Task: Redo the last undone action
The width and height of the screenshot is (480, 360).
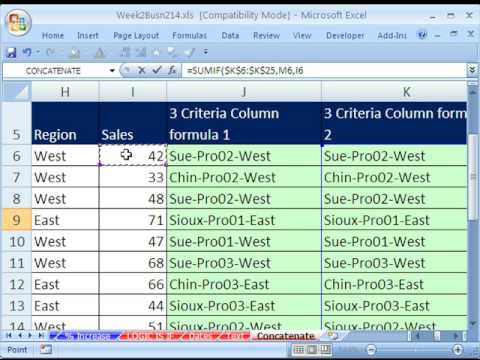Action: 51,52
